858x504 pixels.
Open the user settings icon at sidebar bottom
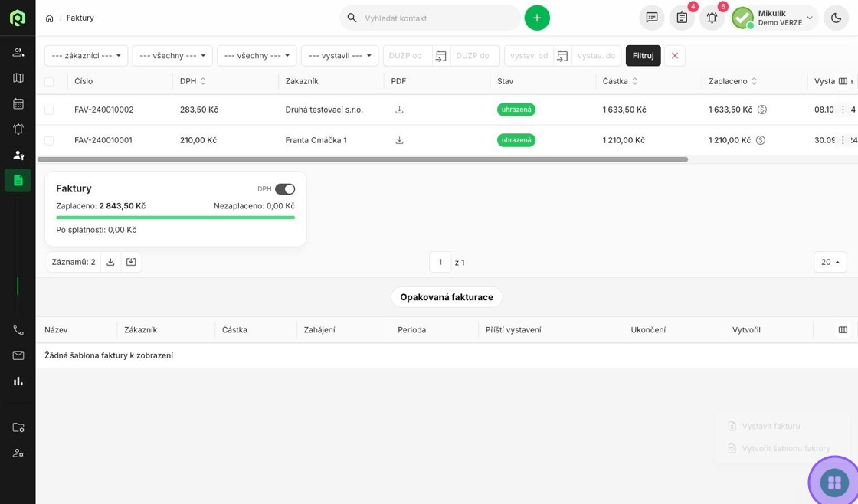click(18, 453)
